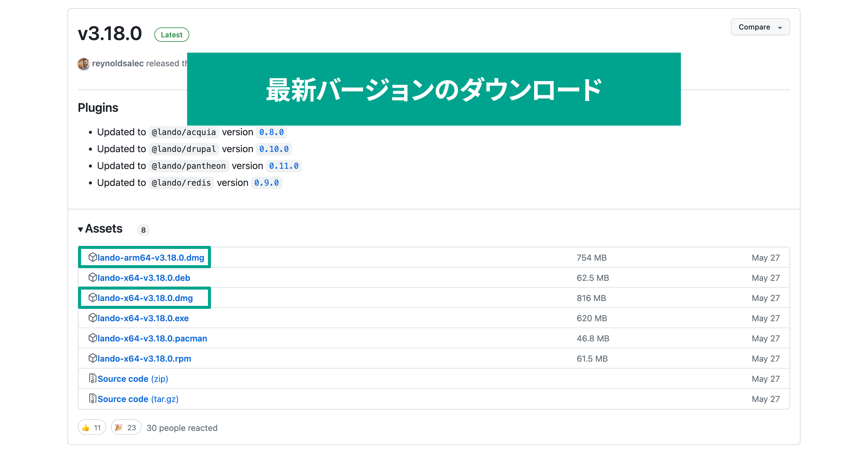Click the @lando/drupal code label
868x452 pixels.
click(x=184, y=149)
